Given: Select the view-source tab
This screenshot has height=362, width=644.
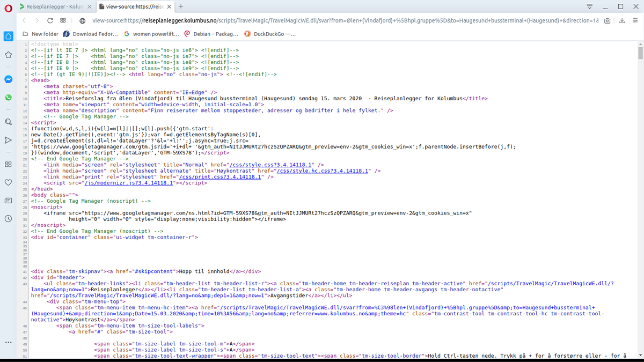Looking at the screenshot, I should coord(135,7).
